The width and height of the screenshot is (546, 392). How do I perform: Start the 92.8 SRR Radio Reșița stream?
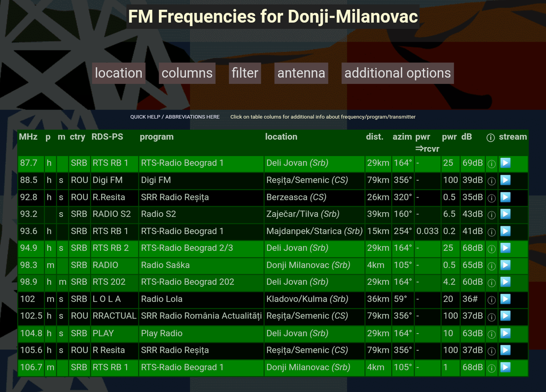tap(505, 197)
